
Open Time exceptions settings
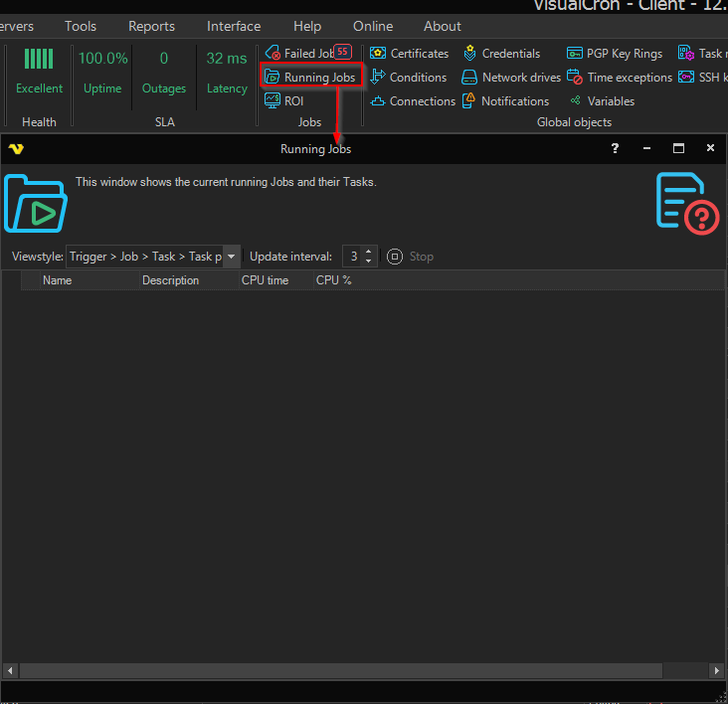620,78
